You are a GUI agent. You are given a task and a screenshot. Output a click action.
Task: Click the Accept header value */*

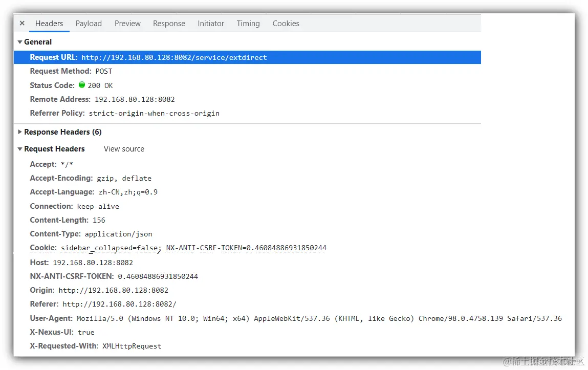[x=67, y=164]
